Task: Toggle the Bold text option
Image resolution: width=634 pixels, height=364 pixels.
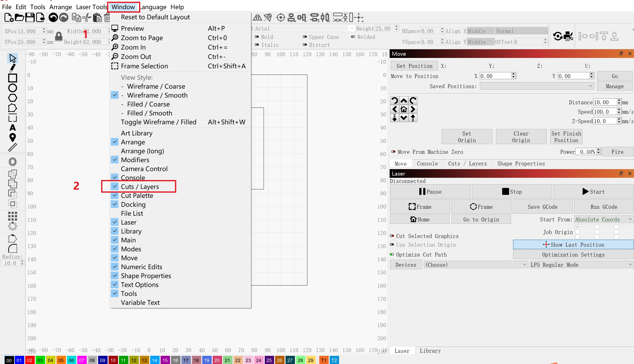Action: pyautogui.click(x=257, y=37)
